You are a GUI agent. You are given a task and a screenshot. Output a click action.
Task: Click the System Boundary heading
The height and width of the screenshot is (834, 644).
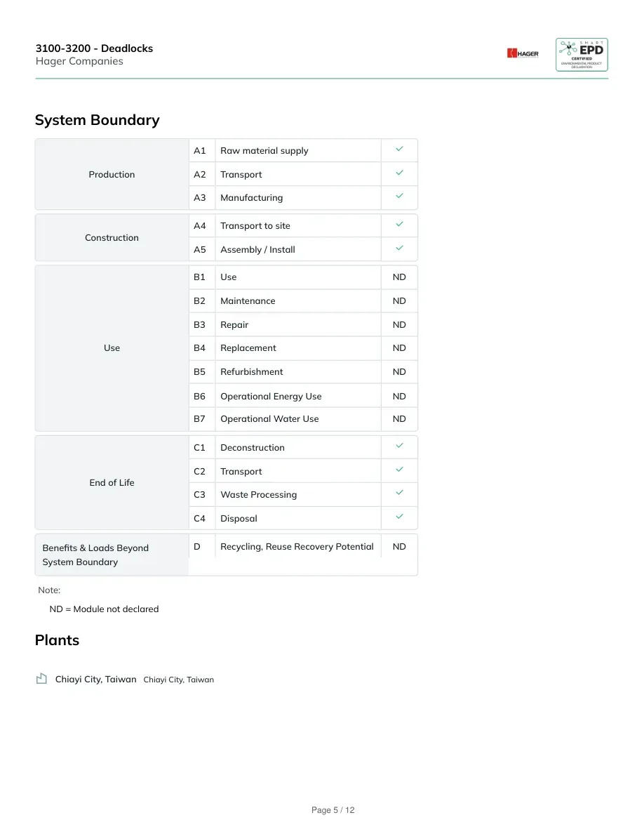pyautogui.click(x=98, y=120)
